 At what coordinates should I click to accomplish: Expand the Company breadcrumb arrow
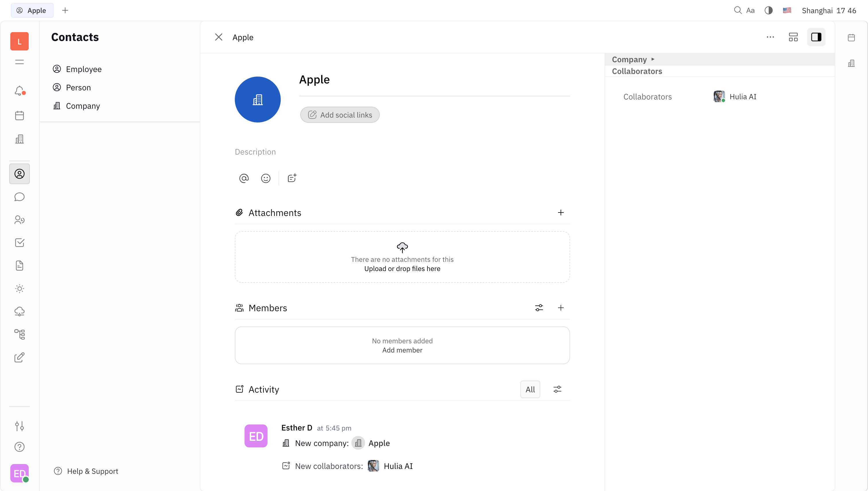653,59
